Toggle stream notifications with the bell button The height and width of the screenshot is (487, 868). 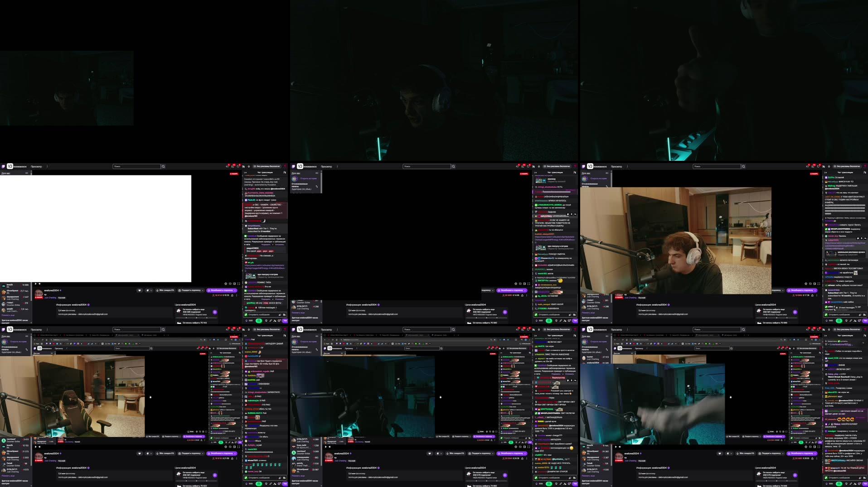click(148, 290)
